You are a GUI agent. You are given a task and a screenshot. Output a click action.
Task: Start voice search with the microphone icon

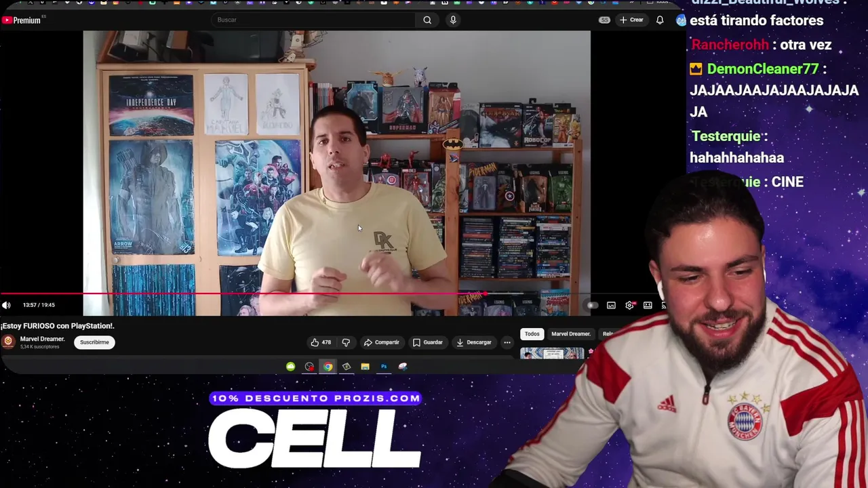tap(453, 20)
